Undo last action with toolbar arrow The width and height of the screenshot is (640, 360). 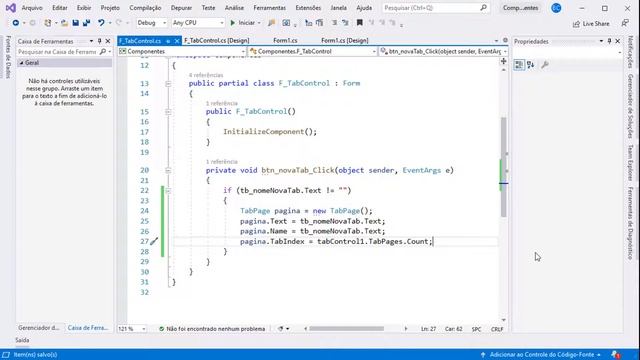coord(101,23)
